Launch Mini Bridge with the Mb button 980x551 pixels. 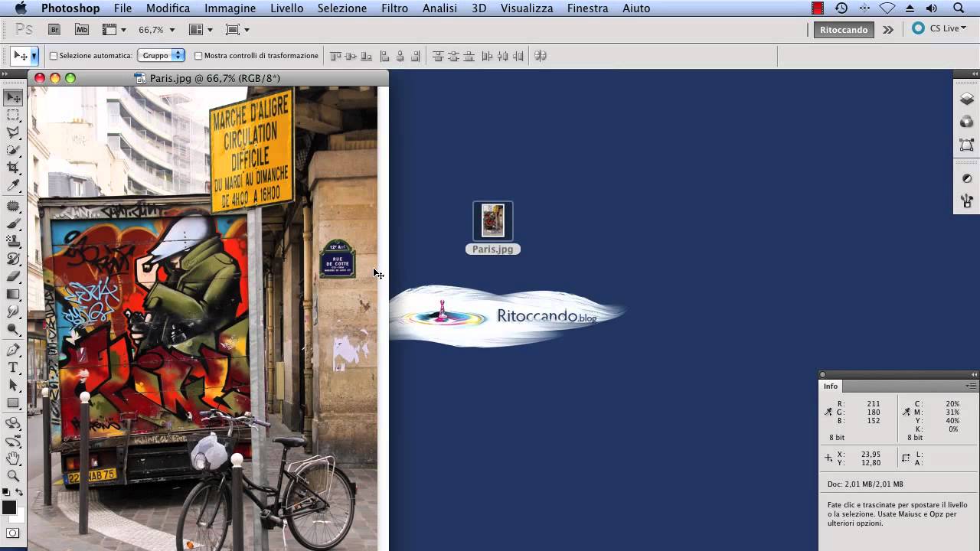click(82, 30)
